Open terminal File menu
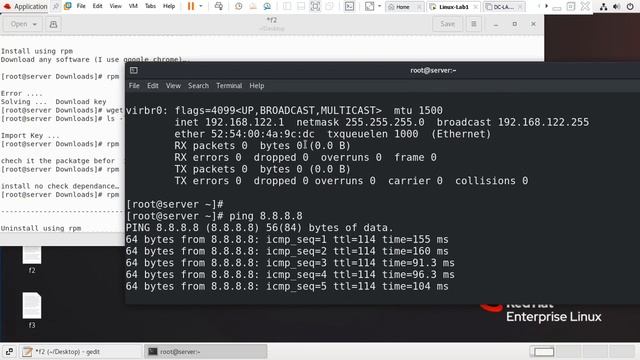Image resolution: width=640 pixels, height=360 pixels. pyautogui.click(x=134, y=86)
